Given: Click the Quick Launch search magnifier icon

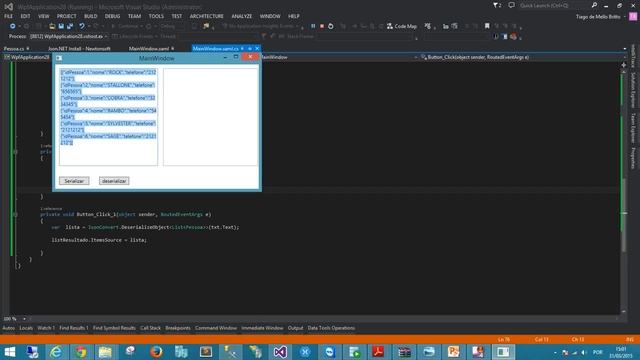Looking at the screenshot, I should pyautogui.click(x=594, y=5).
